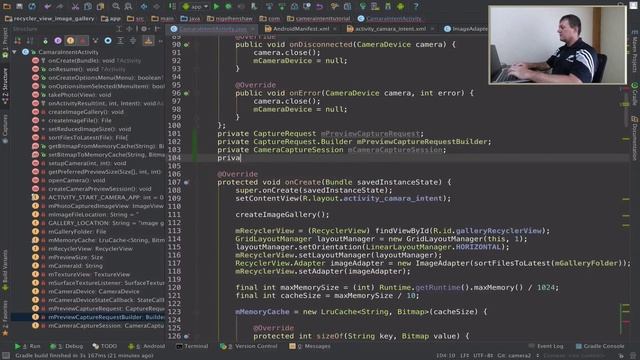Open Help with the question mark icon

coord(416,7)
